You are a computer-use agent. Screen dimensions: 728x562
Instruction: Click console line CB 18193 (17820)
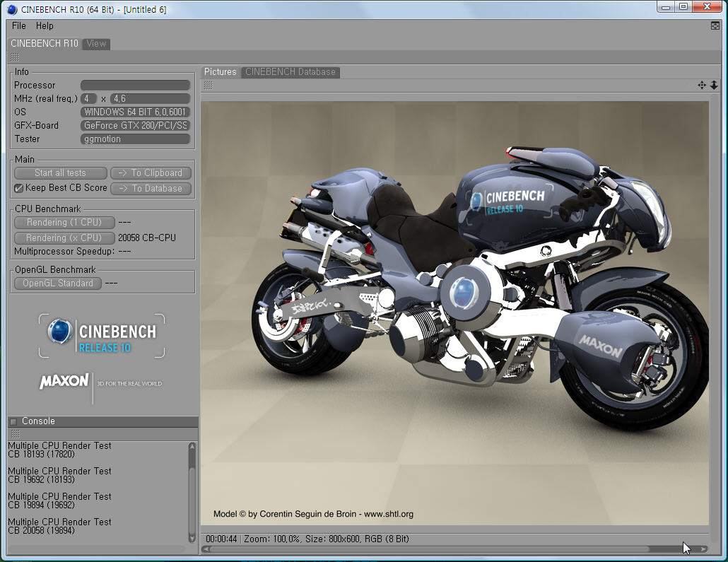tap(41, 455)
